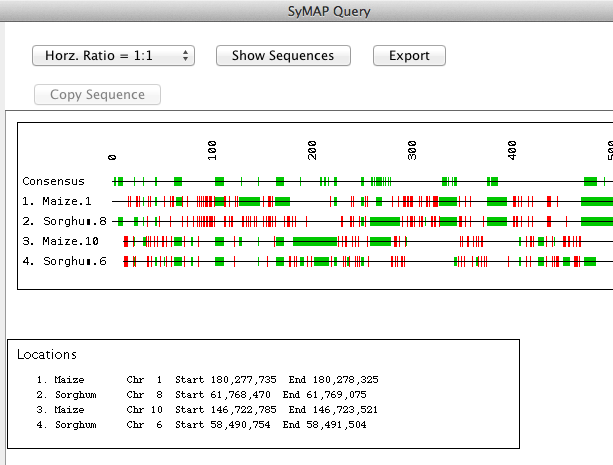Screen dimensions: 613x465
Task: Select the 1. Maize.1 alignment row label
Action: [x=57, y=201]
